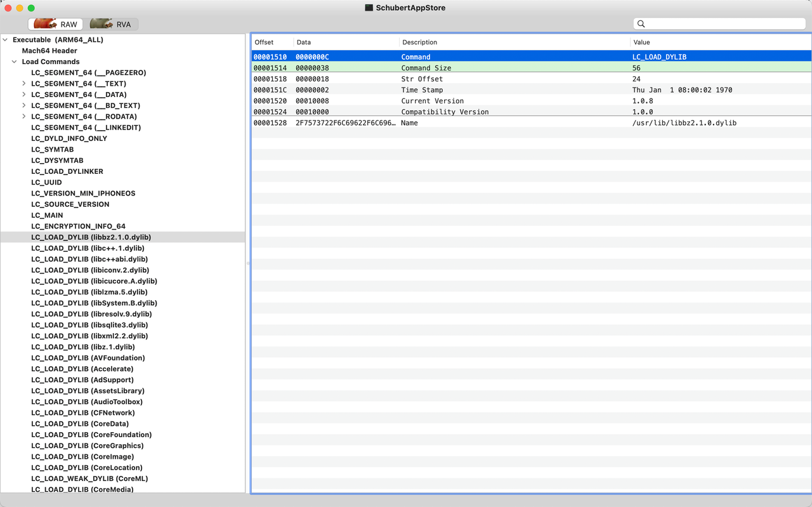Expand LC_SEGMENT_64 (__DATA) segment

click(x=24, y=95)
